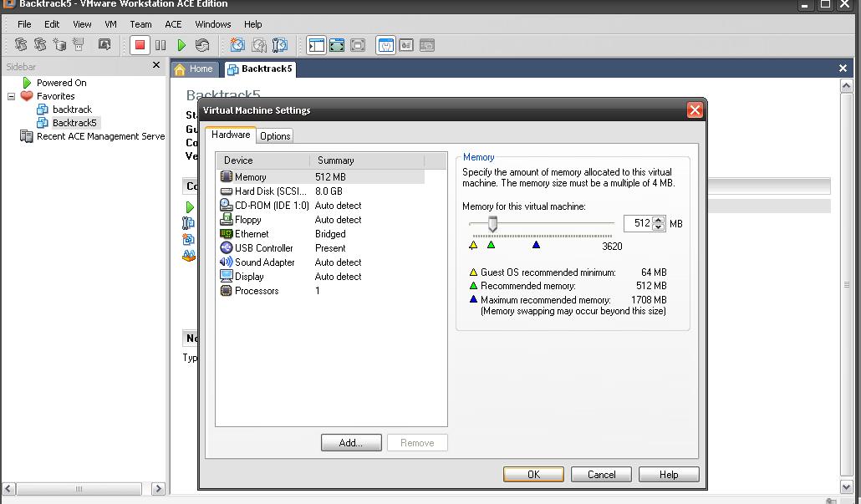Click the Processors chip icon
Image resolution: width=861 pixels, height=504 pixels.
[227, 290]
